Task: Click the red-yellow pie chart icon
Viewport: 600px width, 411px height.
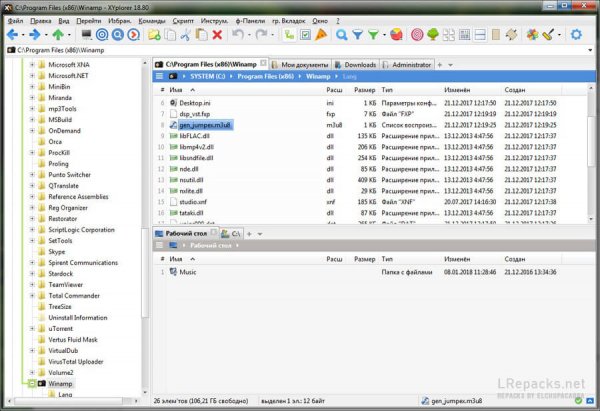Action: (x=396, y=35)
